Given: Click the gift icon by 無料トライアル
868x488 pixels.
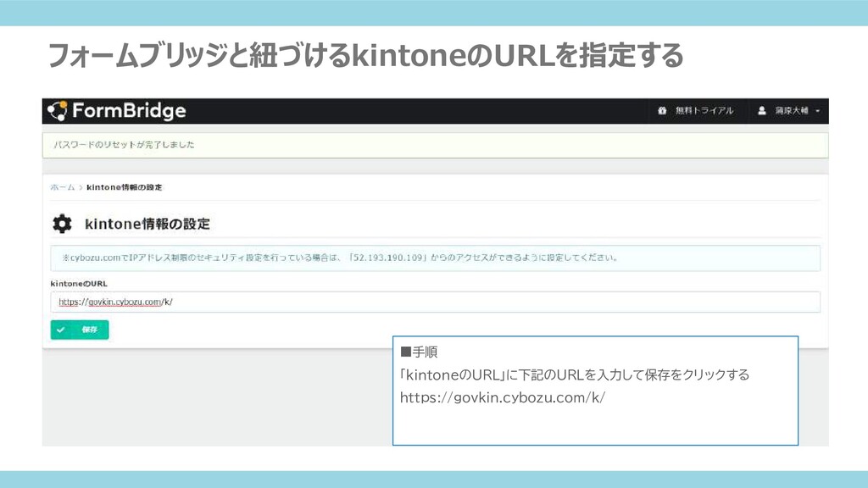Looking at the screenshot, I should tap(661, 111).
